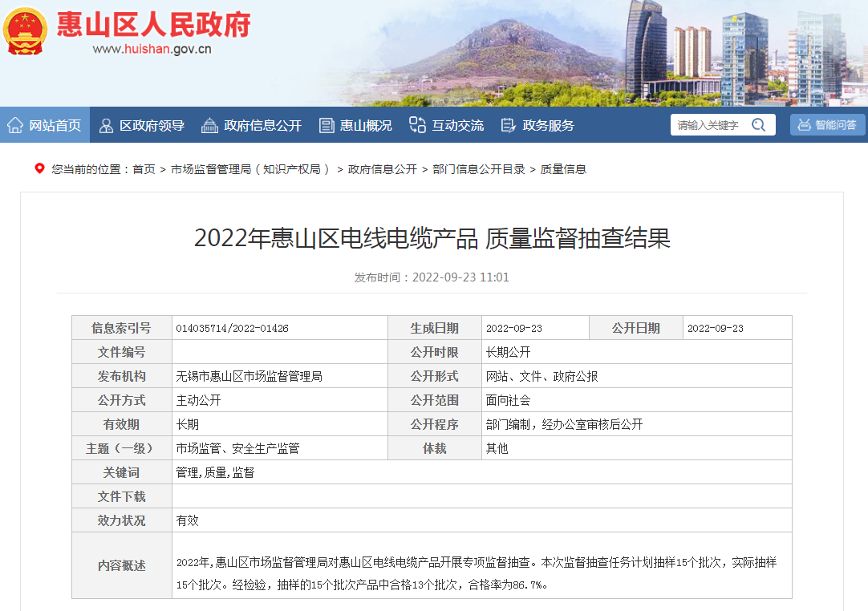
Task: Click the 智能问答 button
Action: point(827,125)
